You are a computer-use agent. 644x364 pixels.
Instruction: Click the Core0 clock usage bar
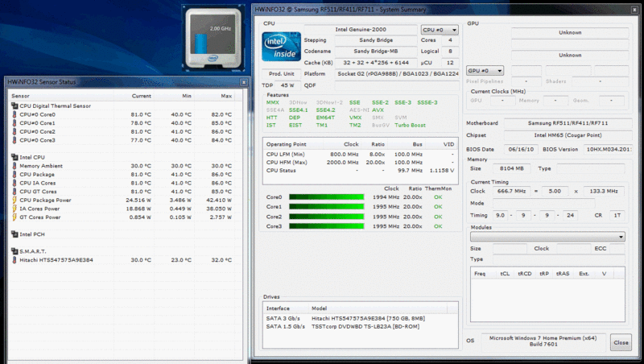click(x=327, y=197)
